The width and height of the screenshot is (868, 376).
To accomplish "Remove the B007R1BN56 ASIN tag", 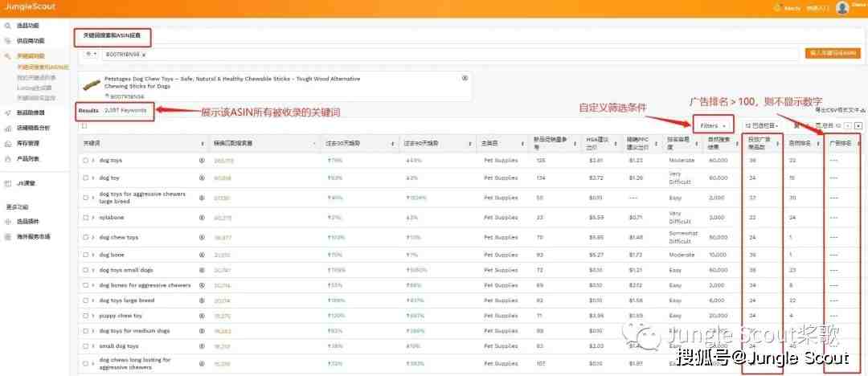I will coord(144,54).
